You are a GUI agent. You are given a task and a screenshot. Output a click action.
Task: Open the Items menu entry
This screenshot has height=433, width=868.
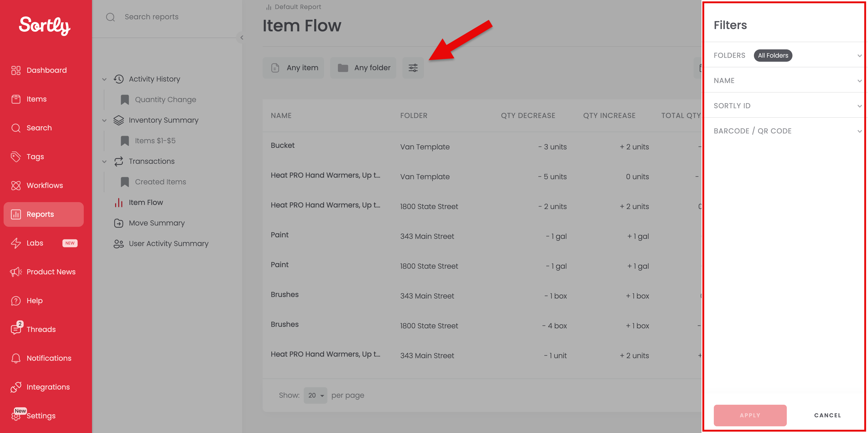pos(44,99)
